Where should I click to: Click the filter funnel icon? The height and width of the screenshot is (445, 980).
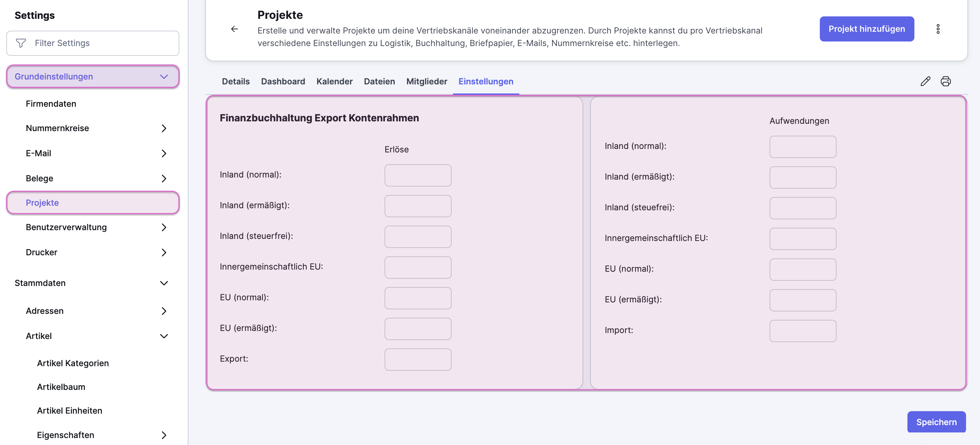click(21, 43)
